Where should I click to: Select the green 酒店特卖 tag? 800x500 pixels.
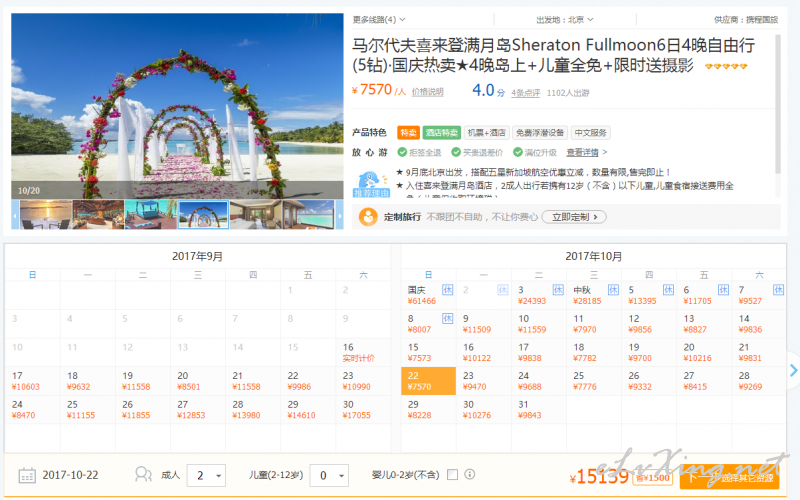click(442, 133)
